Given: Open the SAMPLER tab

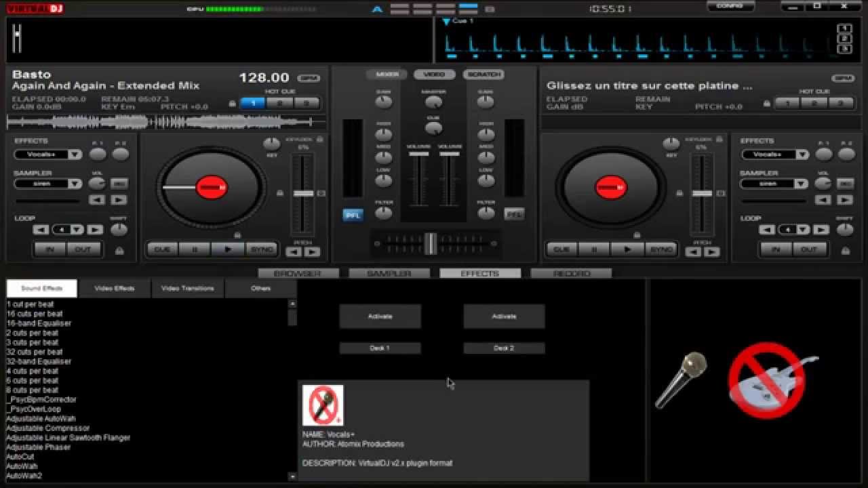Looking at the screenshot, I should [389, 273].
